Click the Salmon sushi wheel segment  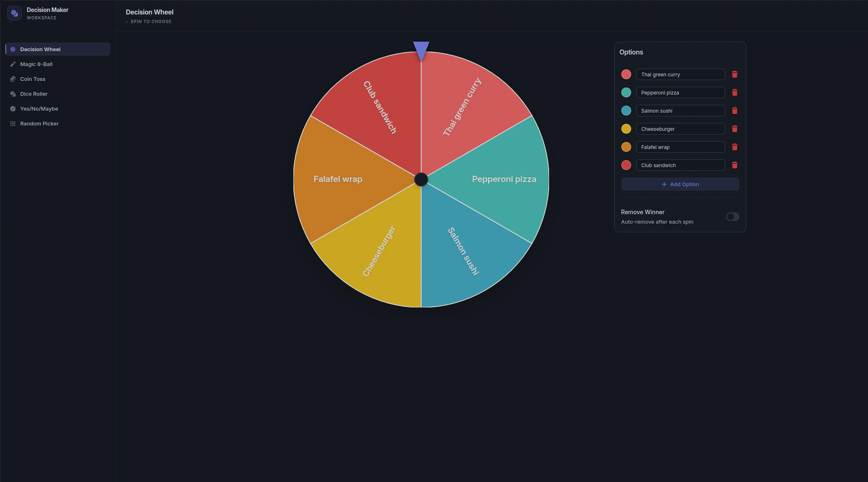tap(463, 251)
